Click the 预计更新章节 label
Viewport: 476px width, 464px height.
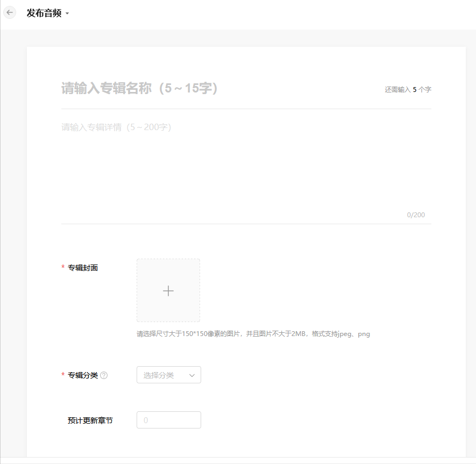[x=90, y=420]
